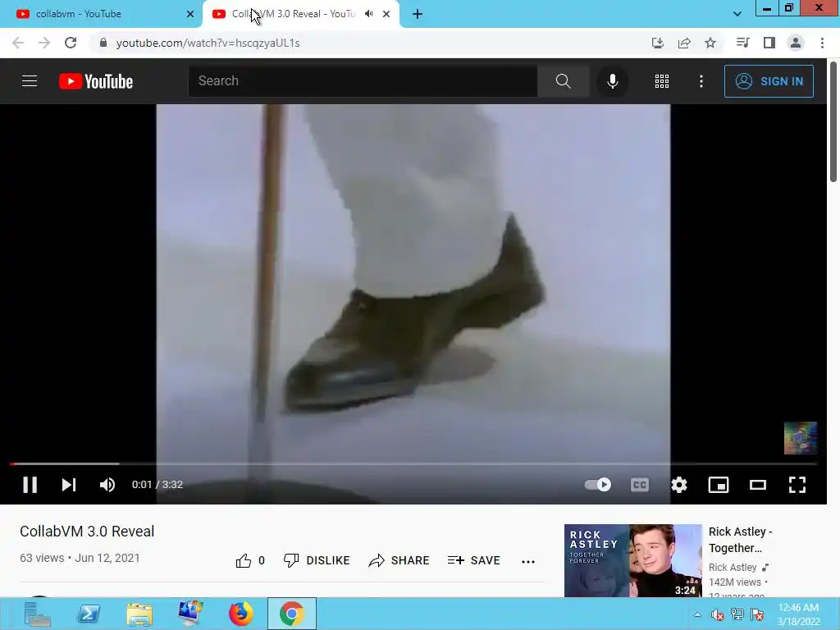Image resolution: width=840 pixels, height=630 pixels.
Task: Open YouTube settings three-dot menu
Action: click(701, 81)
